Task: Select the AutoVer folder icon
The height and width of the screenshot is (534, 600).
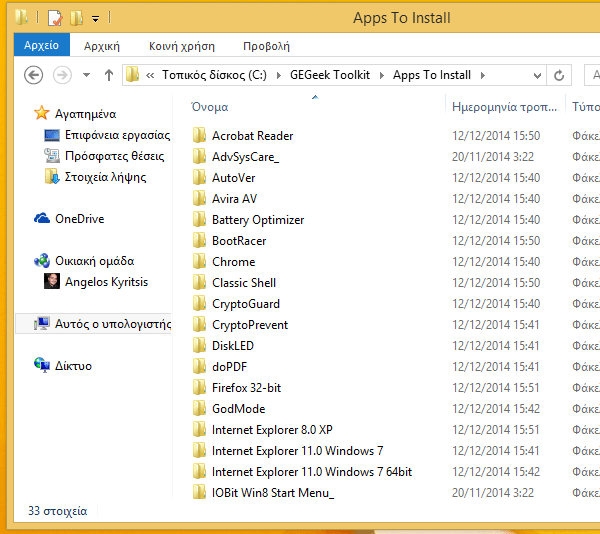Action: (199, 177)
